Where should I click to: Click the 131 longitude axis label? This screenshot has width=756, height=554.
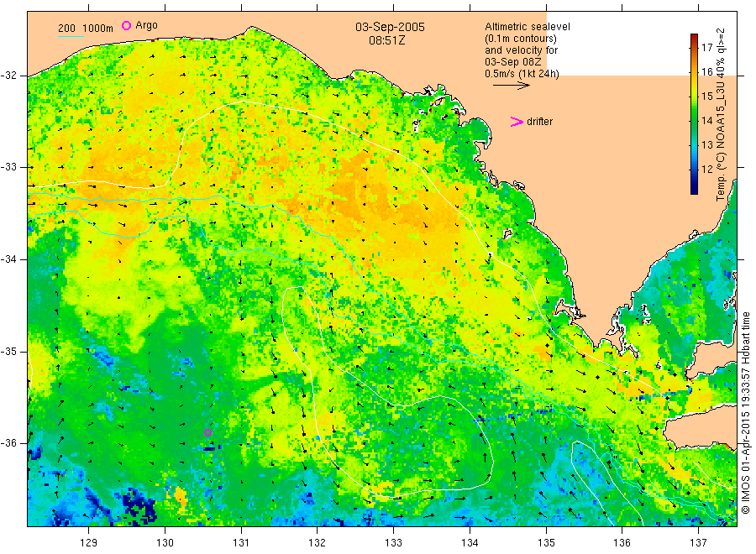coord(241,543)
